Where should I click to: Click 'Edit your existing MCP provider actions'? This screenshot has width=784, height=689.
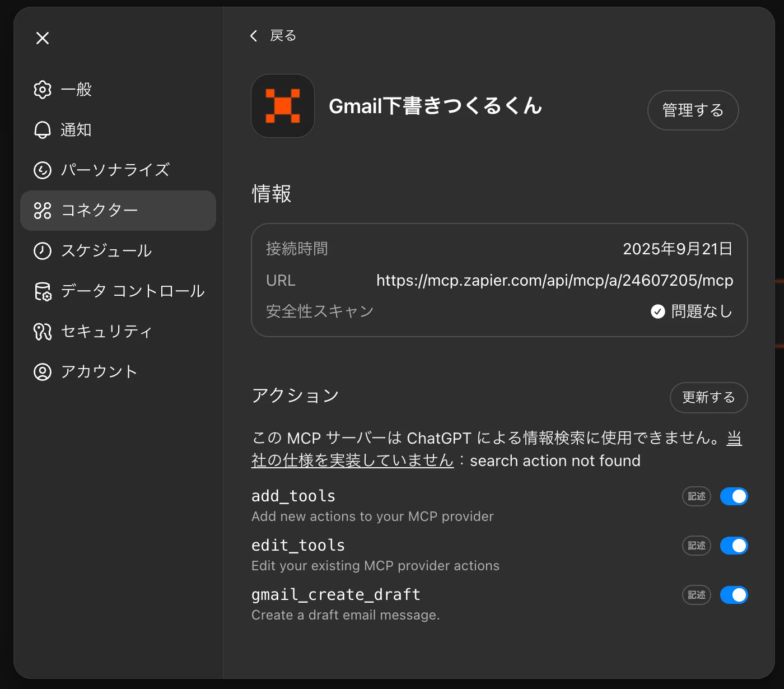pyautogui.click(x=375, y=566)
